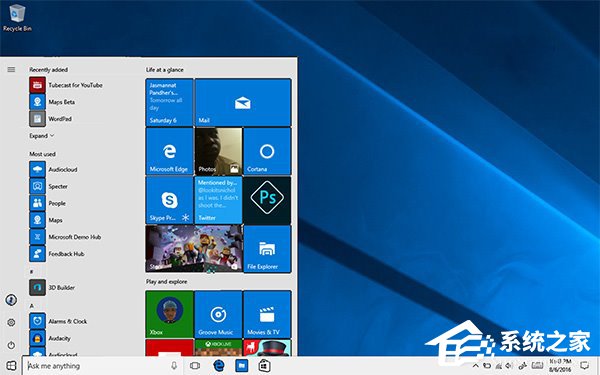Open the touch keyboard tray icon
The width and height of the screenshot is (600, 375).
tap(537, 366)
